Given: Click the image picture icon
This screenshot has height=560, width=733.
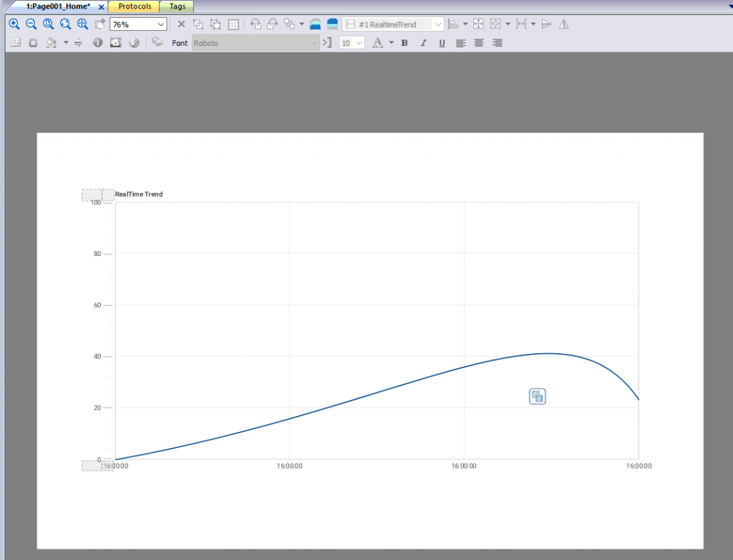Looking at the screenshot, I should pos(116,43).
